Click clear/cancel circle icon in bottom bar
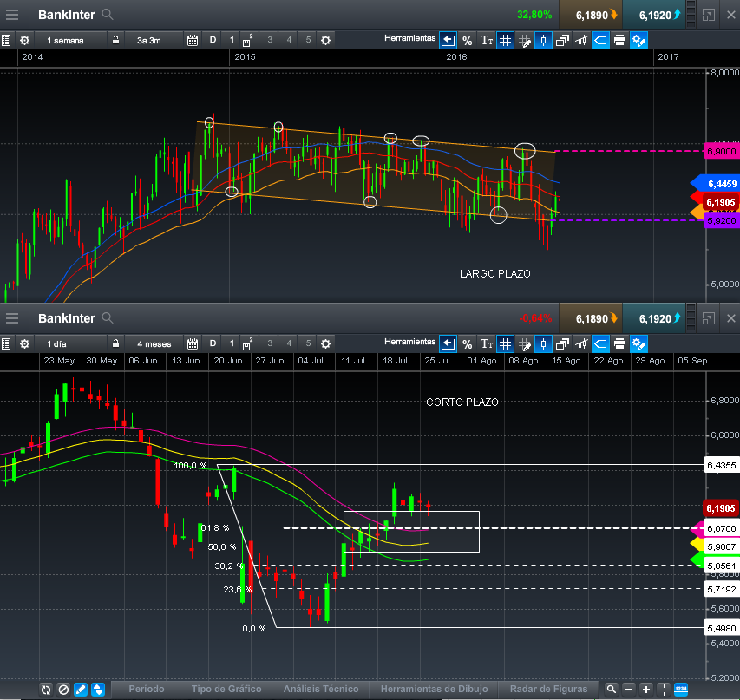This screenshot has width=740, height=700. click(63, 690)
